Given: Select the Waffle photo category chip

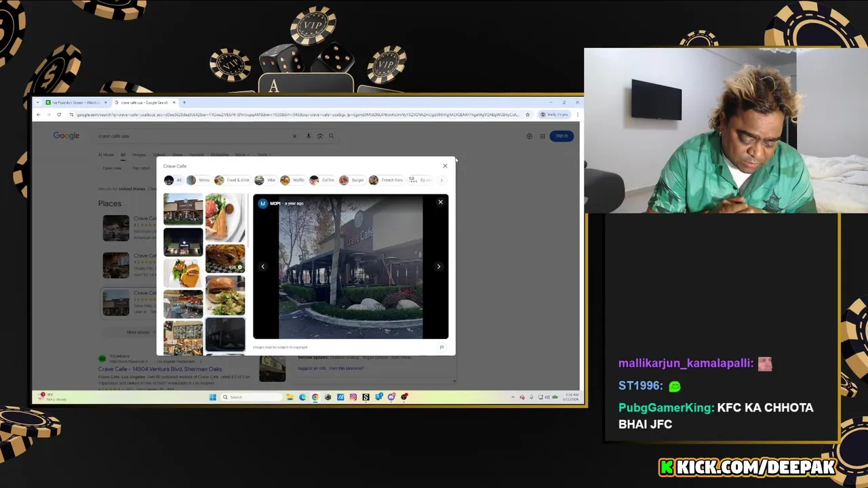Looking at the screenshot, I should 292,180.
